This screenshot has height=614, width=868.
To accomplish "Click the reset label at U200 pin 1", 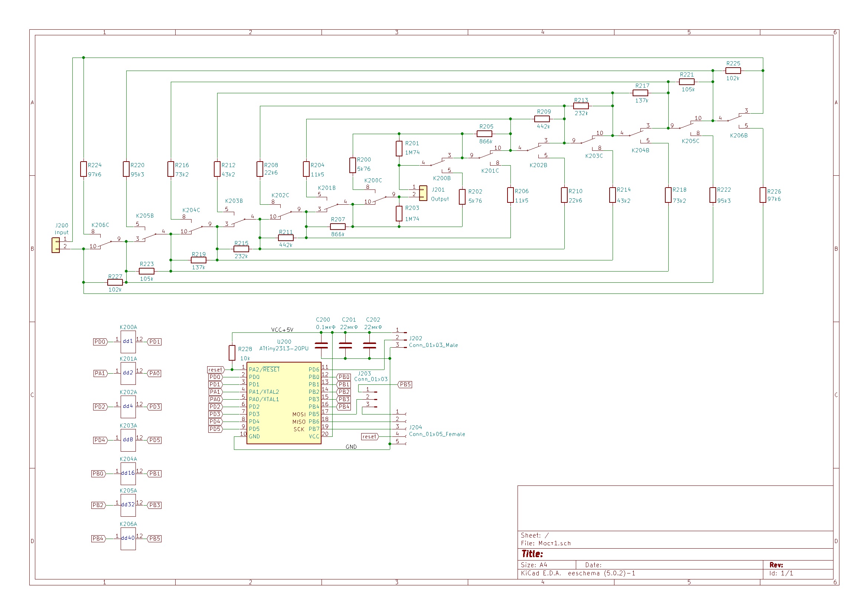I will point(215,370).
